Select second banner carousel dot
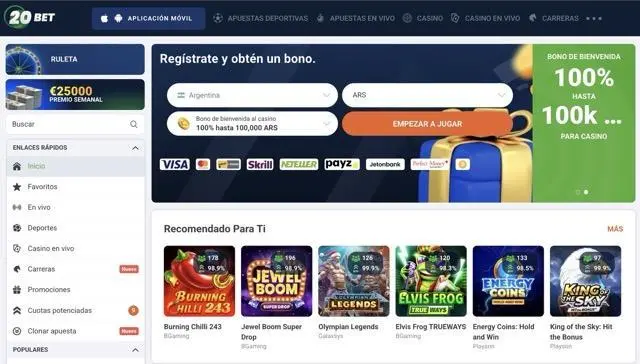 (x=586, y=192)
